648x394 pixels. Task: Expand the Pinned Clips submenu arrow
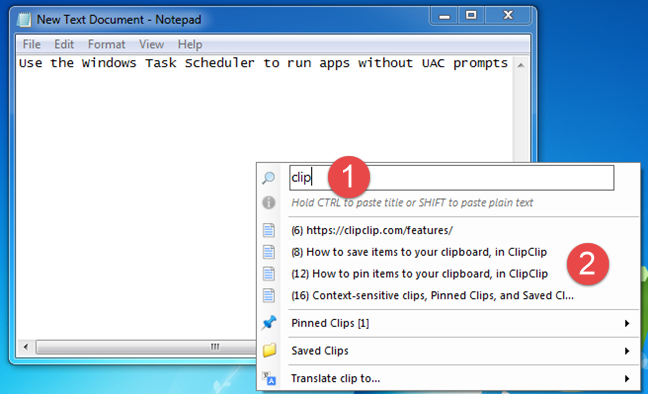(627, 323)
